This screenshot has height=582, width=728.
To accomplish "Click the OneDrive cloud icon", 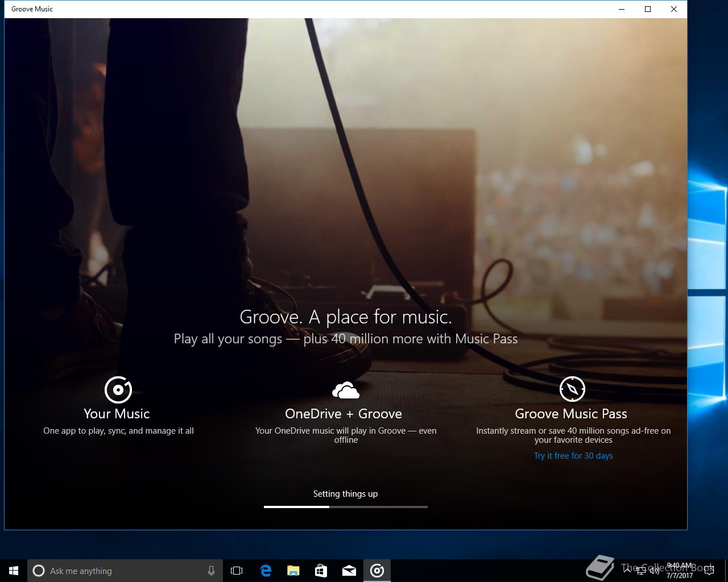I will click(346, 390).
